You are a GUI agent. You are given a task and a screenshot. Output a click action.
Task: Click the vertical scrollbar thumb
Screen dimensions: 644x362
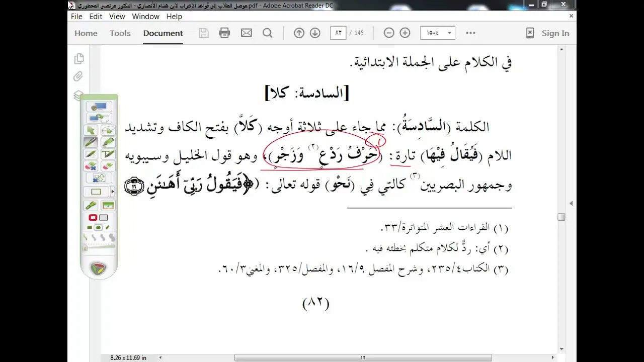[x=561, y=217]
